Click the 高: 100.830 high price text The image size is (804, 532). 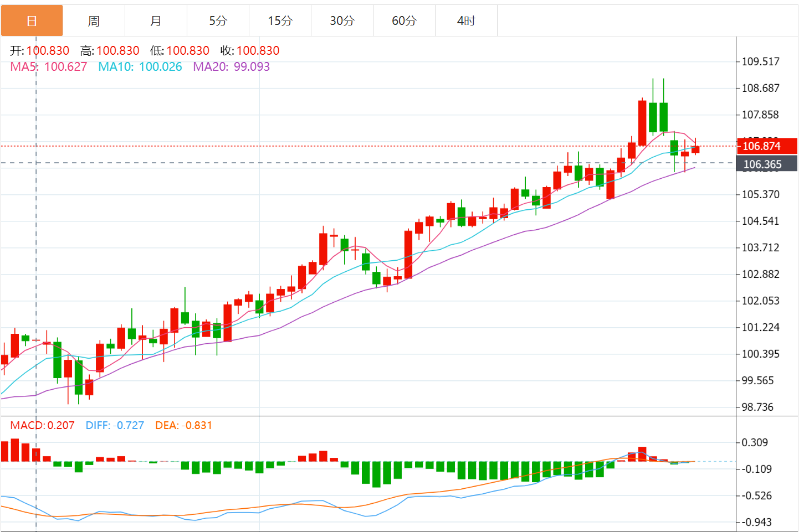click(x=110, y=51)
